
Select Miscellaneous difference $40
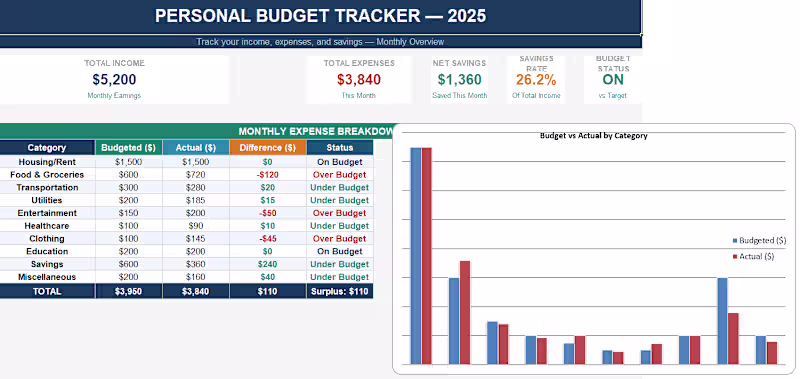click(268, 276)
